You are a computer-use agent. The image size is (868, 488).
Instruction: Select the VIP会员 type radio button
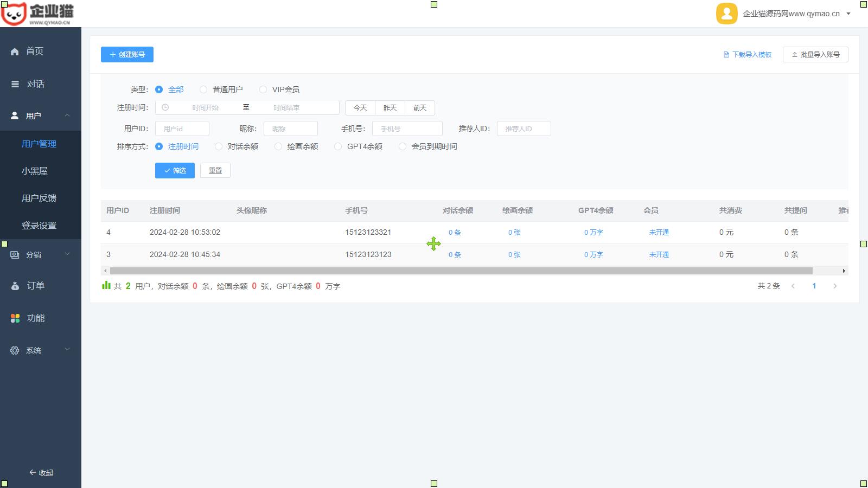pos(263,89)
